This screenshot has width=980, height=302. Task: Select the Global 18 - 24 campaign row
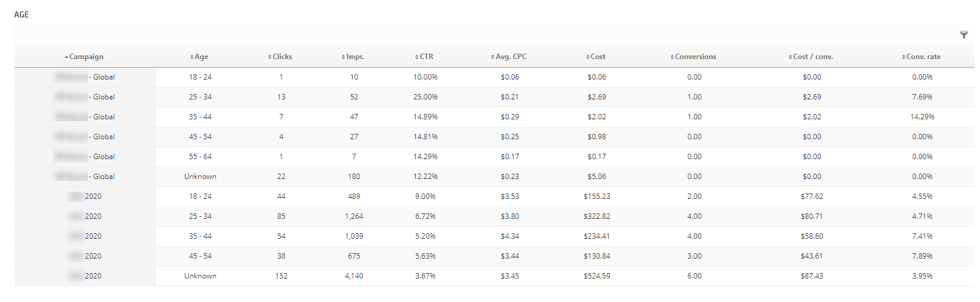click(x=85, y=77)
